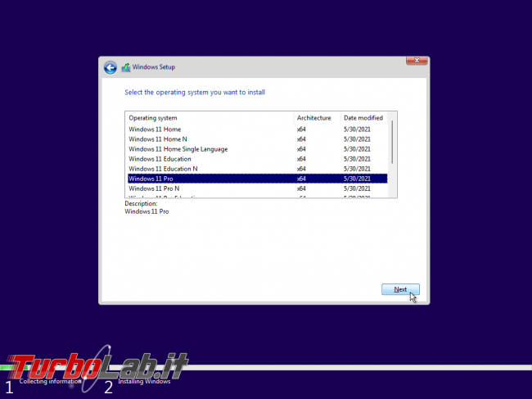Choose Windows 11 Home Single Language
The width and height of the screenshot is (532, 399).
(x=257, y=149)
